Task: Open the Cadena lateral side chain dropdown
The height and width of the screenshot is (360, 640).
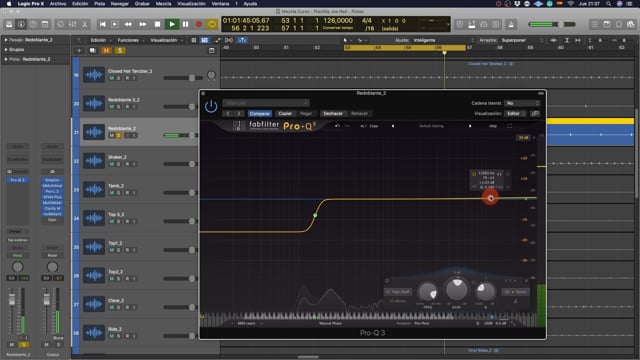Action: pos(522,103)
